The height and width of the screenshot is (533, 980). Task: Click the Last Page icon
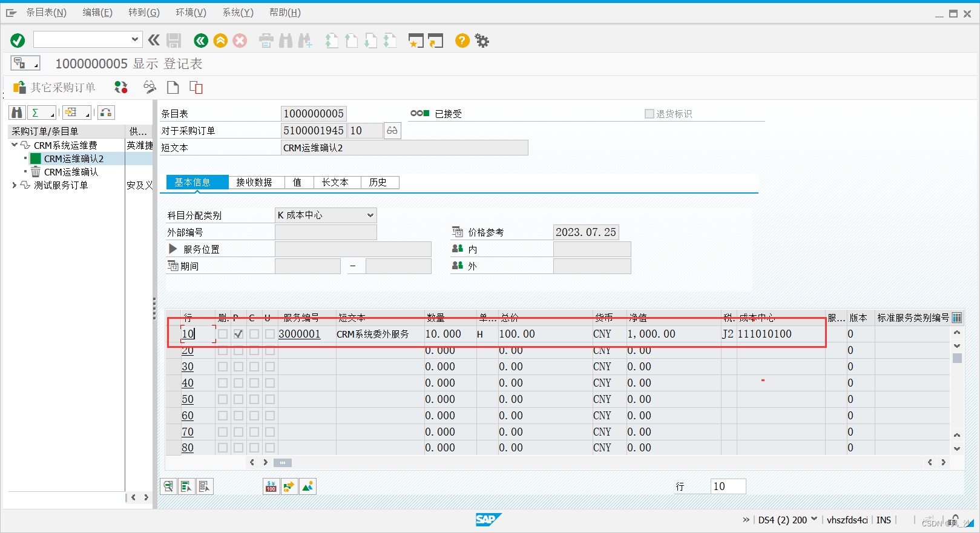point(390,41)
